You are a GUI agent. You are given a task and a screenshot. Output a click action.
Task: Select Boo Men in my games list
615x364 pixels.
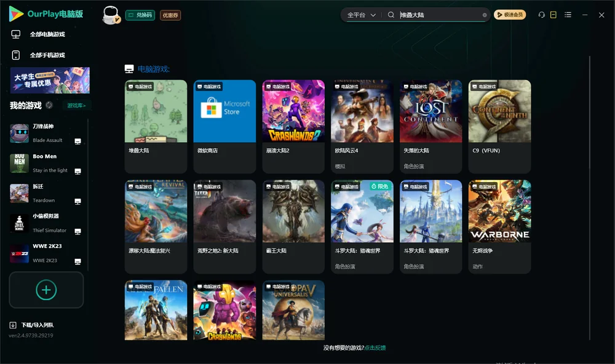(45, 163)
